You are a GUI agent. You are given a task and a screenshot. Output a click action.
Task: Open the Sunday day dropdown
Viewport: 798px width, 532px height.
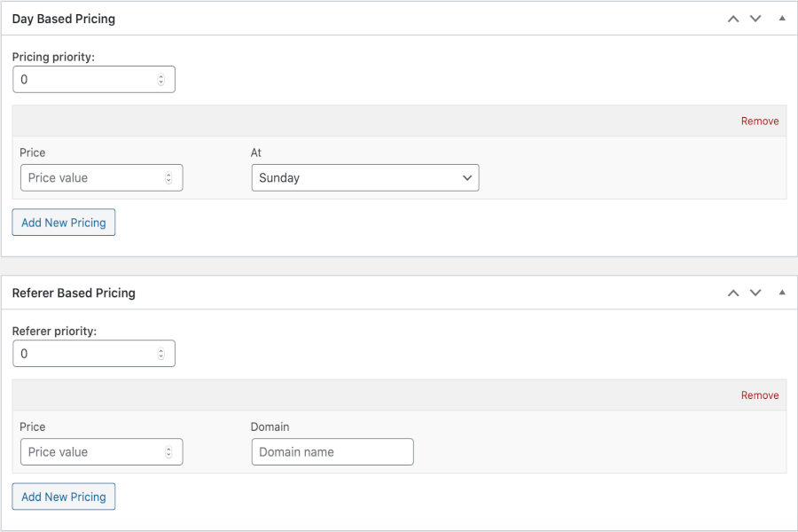coord(365,177)
